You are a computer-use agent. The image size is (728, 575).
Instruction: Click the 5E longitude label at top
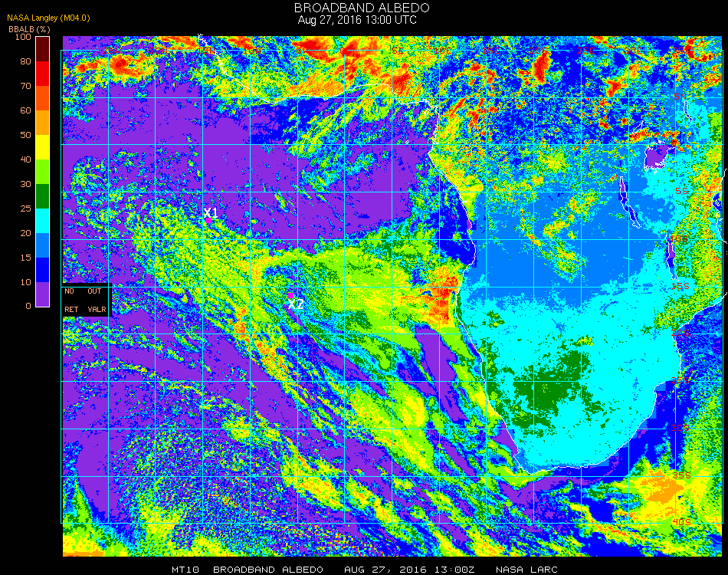coord(398,50)
